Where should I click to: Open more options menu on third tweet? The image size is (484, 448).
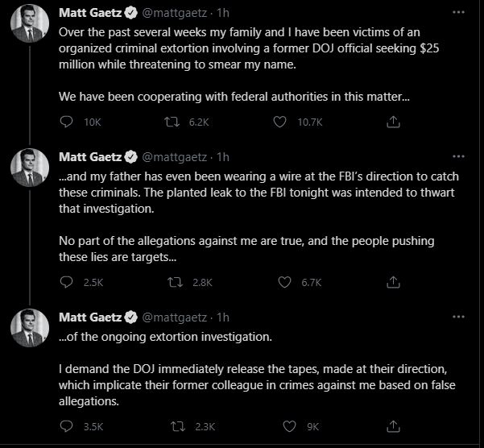click(x=458, y=317)
